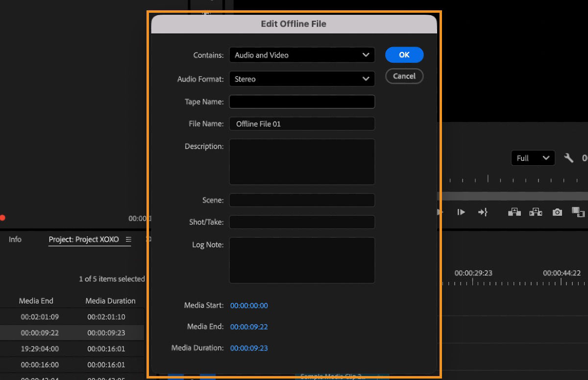Open Comparison View with the filmstrip icon

point(579,212)
